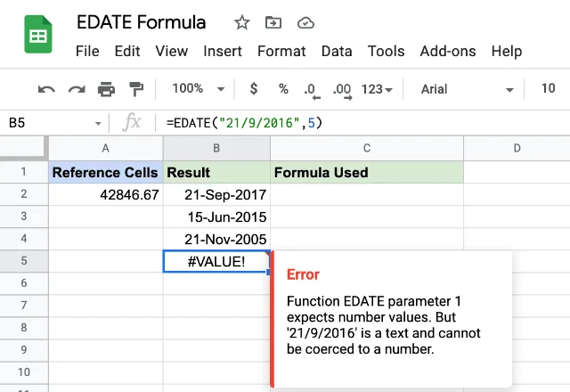
Task: Select cell B2 with 21-Sep-2017
Action: pyautogui.click(x=216, y=194)
